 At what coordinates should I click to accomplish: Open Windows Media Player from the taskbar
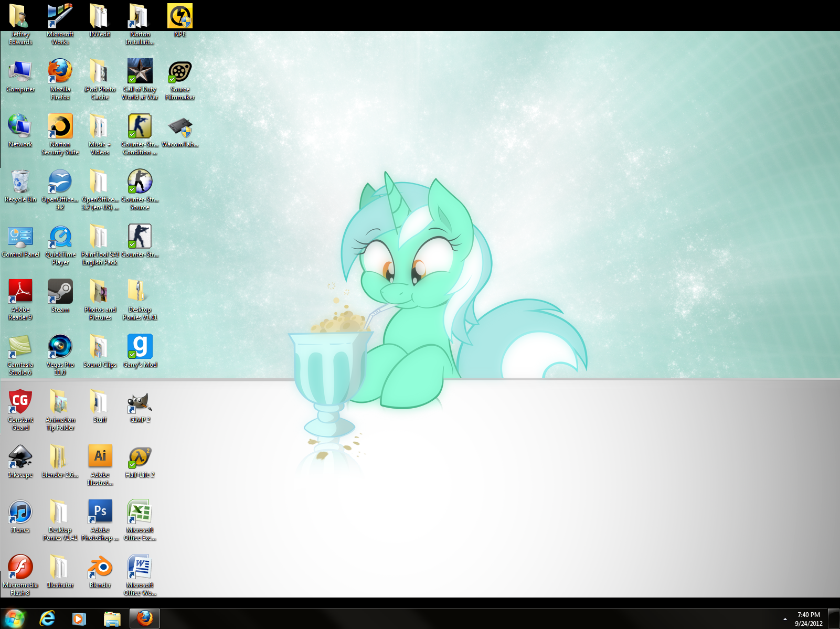pos(79,619)
